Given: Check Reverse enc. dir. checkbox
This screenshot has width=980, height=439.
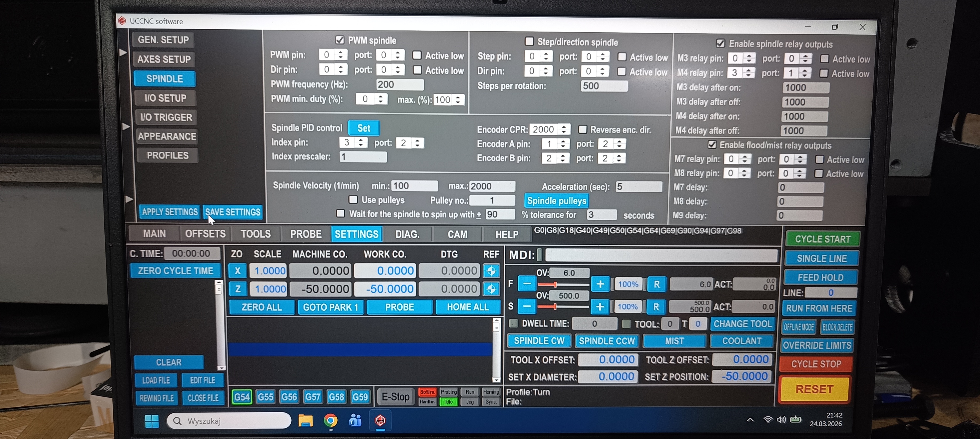Looking at the screenshot, I should point(582,129).
